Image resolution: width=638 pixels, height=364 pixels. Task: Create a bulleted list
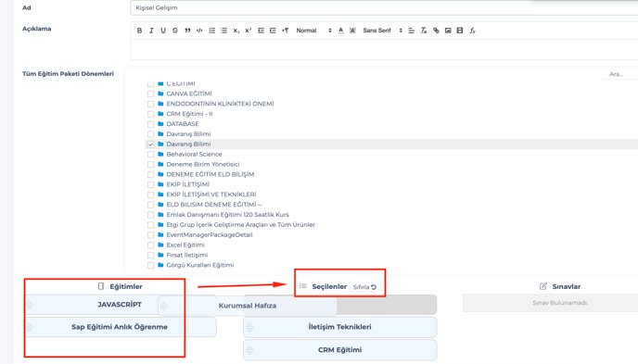[x=223, y=31]
